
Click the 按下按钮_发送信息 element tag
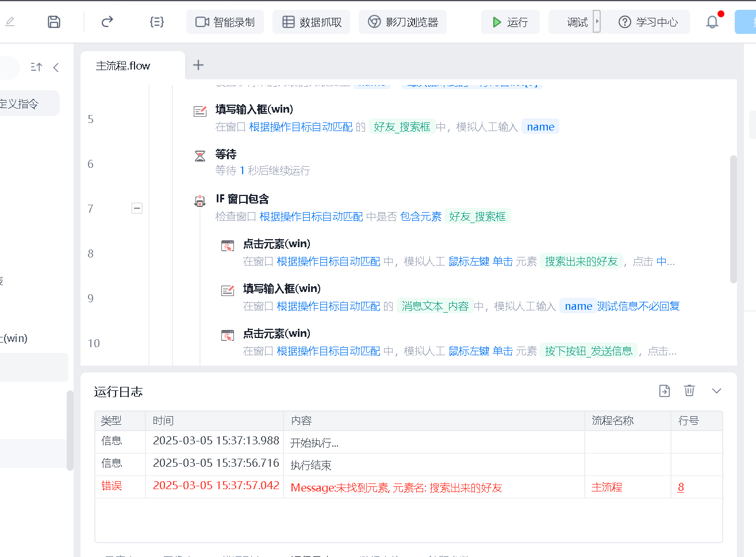(x=589, y=351)
